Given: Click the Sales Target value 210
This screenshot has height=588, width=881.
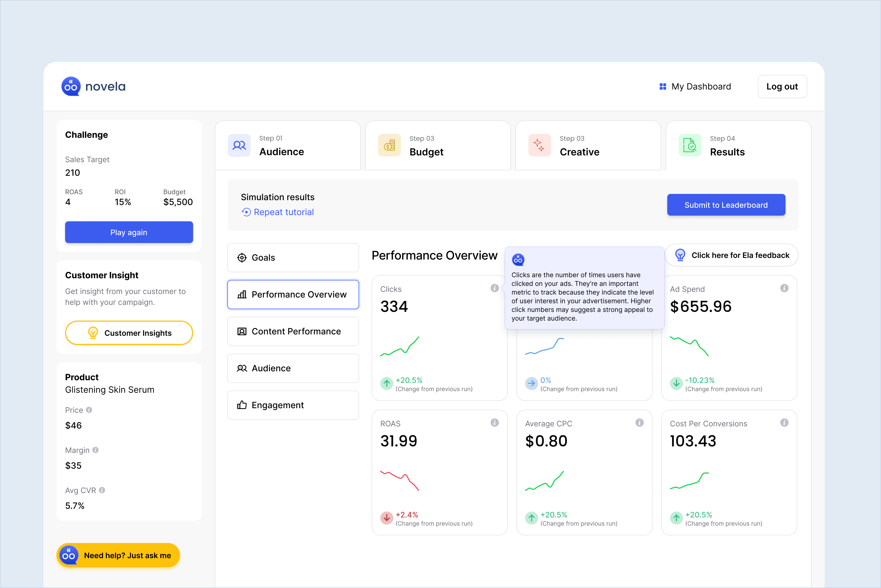Looking at the screenshot, I should point(72,173).
